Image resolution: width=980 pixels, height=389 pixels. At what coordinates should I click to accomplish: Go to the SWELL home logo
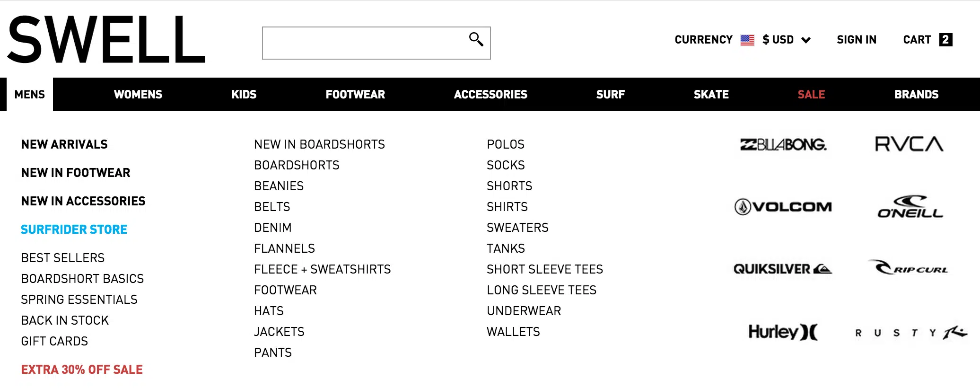(x=107, y=40)
